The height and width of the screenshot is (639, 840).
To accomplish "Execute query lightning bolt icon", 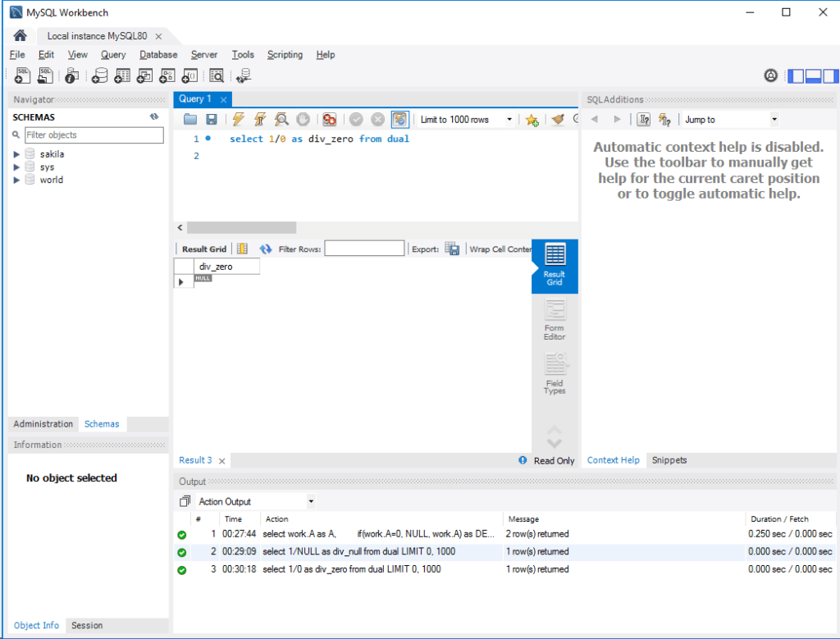I will [239, 120].
